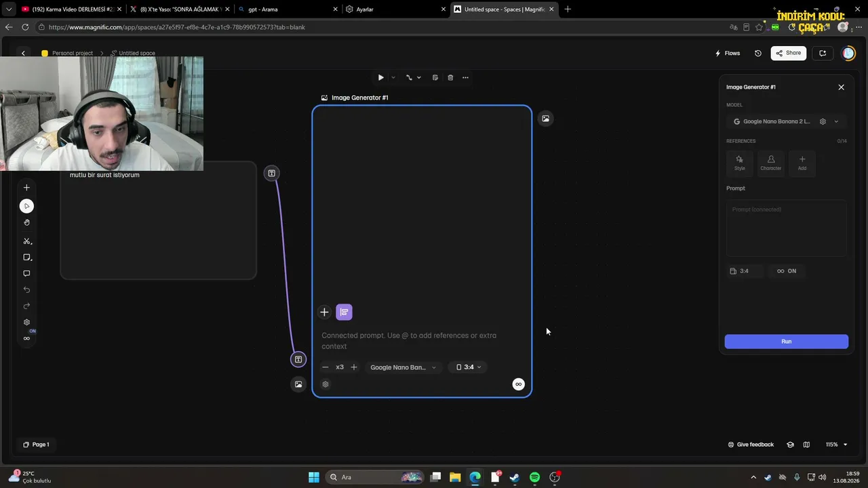Select the scissors cut tool
Image resolution: width=868 pixels, height=488 pixels.
pyautogui.click(x=26, y=241)
